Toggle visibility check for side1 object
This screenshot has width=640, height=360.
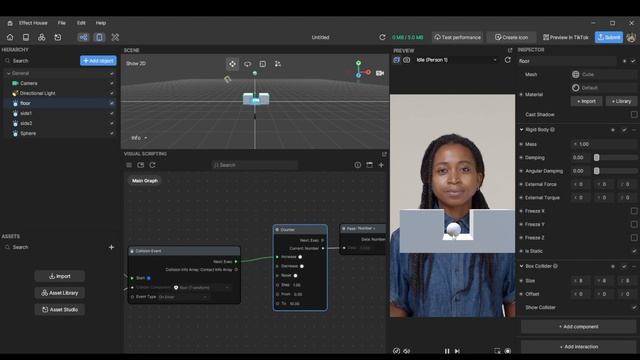tap(111, 113)
